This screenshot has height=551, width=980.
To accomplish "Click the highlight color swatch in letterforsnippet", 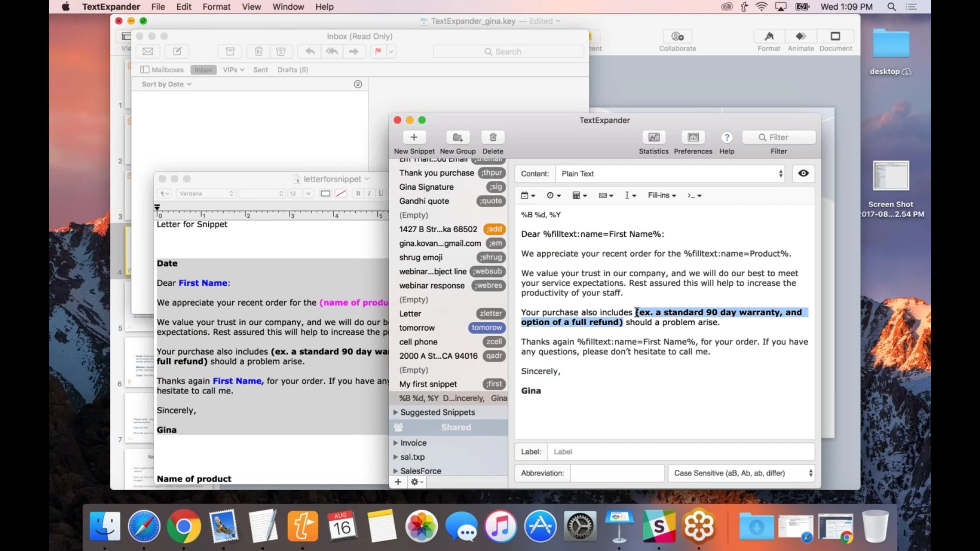I will 341,193.
